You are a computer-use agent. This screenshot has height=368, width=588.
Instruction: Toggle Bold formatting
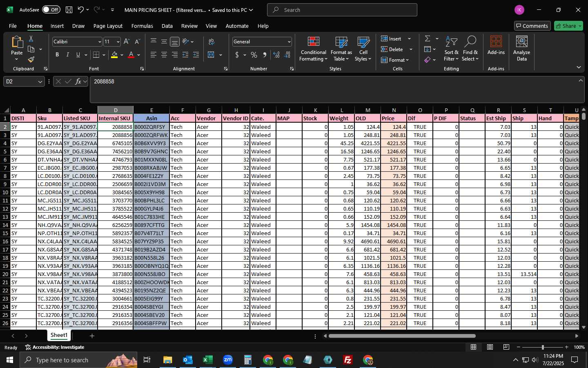(x=57, y=55)
